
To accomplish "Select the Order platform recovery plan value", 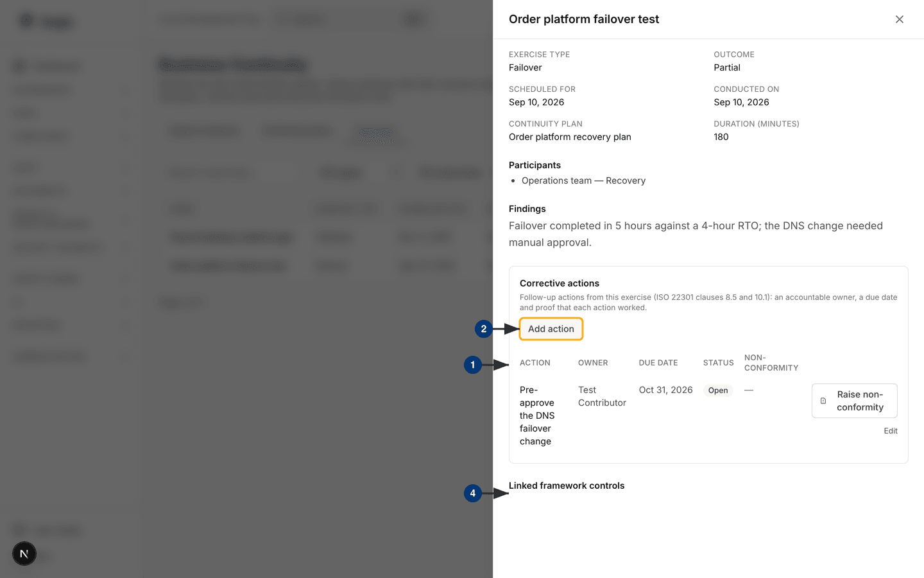I will (x=570, y=137).
